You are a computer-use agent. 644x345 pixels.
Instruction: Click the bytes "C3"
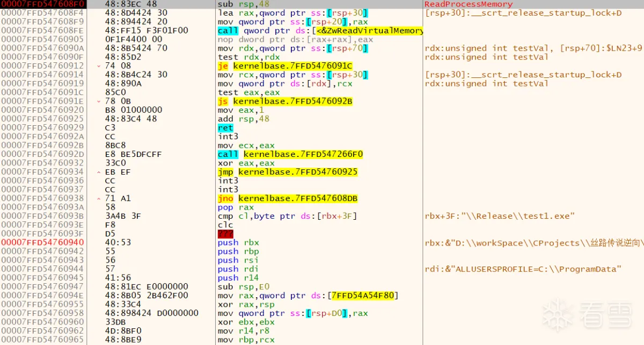point(110,128)
